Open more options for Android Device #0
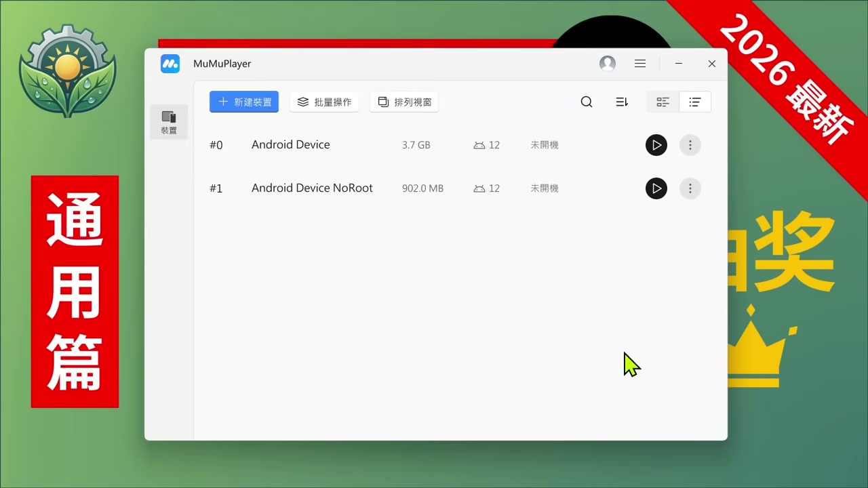 click(x=690, y=145)
